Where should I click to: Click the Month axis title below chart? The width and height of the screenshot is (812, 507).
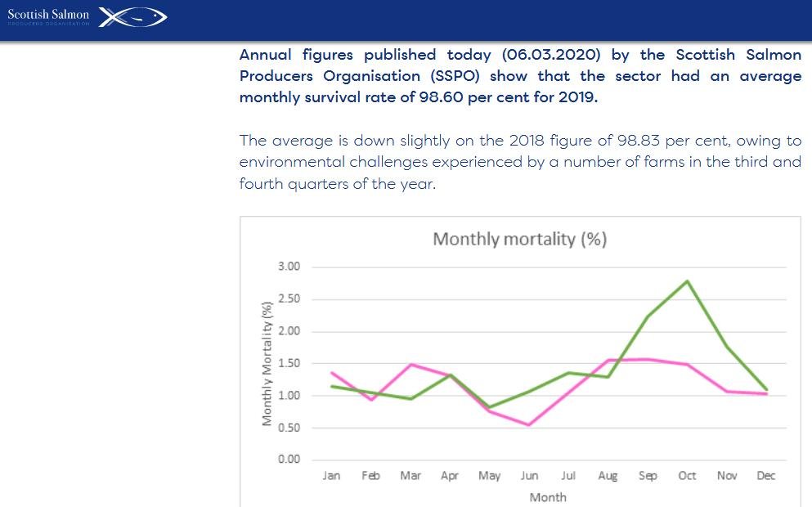click(x=548, y=497)
